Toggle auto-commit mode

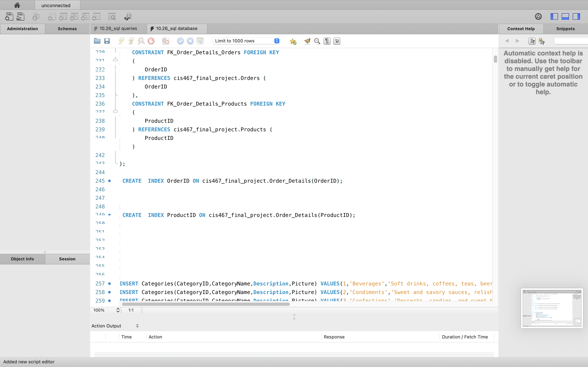[200, 41]
